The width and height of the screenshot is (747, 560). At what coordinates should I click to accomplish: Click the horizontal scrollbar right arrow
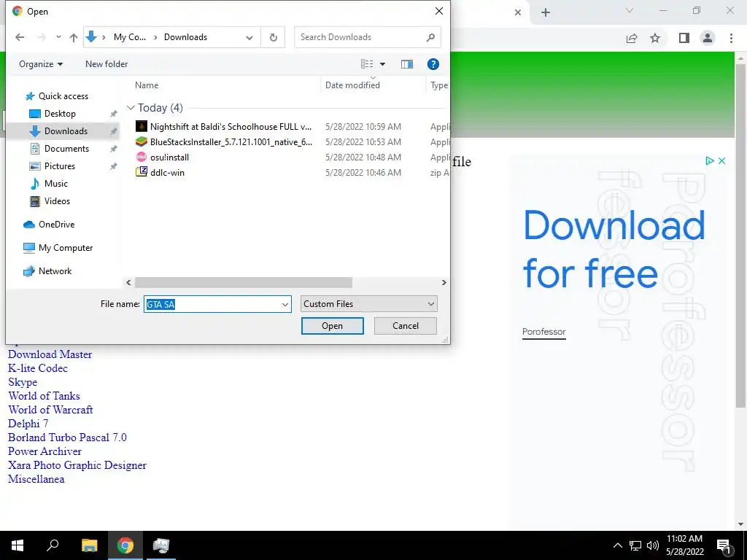tap(444, 282)
